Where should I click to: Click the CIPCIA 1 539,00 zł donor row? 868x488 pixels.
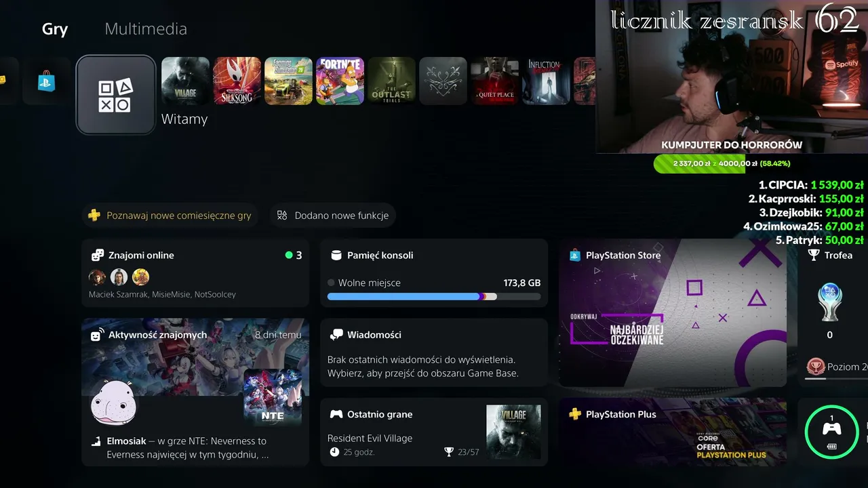pos(811,185)
